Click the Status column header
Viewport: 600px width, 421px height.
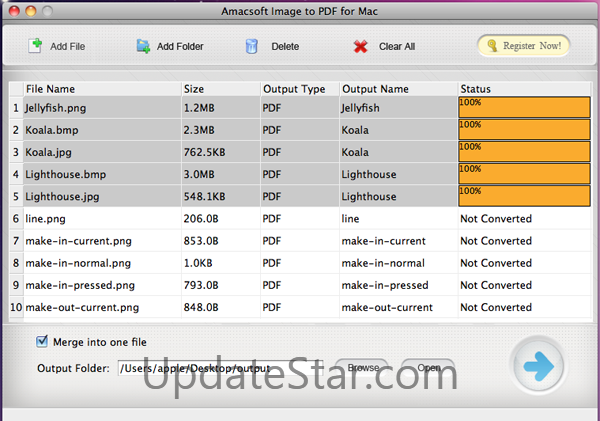[524, 89]
